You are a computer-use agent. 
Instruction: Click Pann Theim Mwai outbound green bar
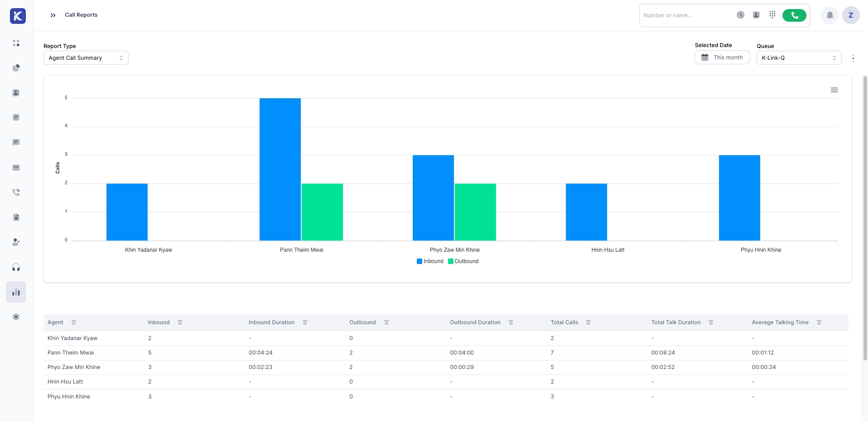point(322,212)
